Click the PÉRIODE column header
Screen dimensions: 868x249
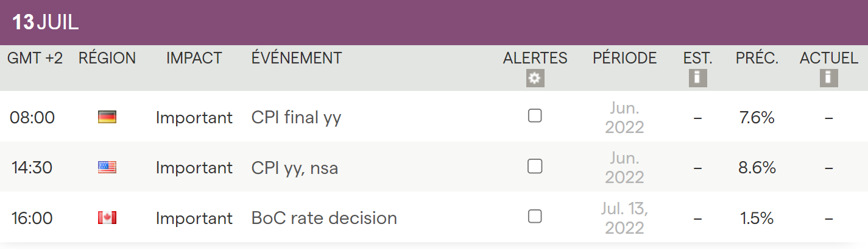tap(624, 59)
